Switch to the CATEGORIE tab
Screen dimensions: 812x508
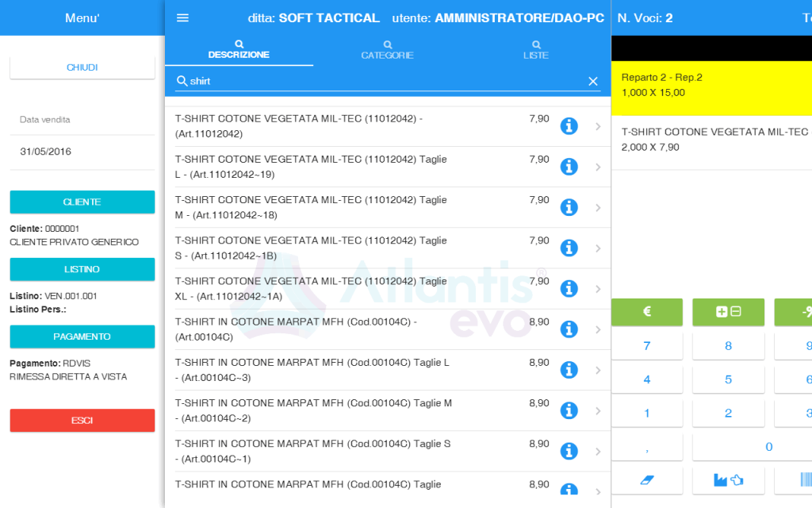[x=387, y=49]
